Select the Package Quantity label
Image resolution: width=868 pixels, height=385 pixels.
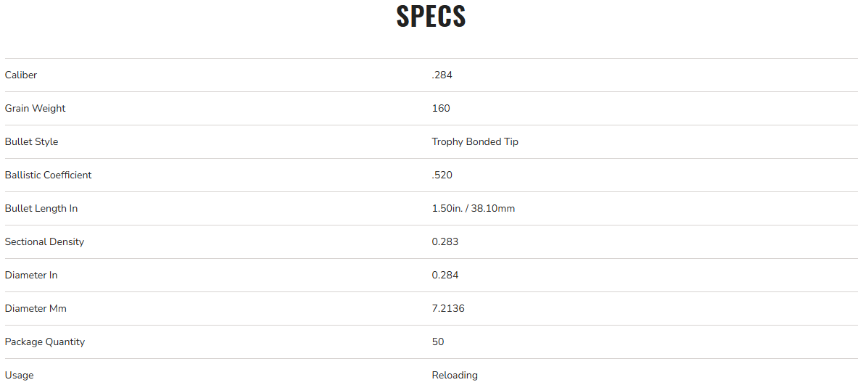tap(45, 342)
